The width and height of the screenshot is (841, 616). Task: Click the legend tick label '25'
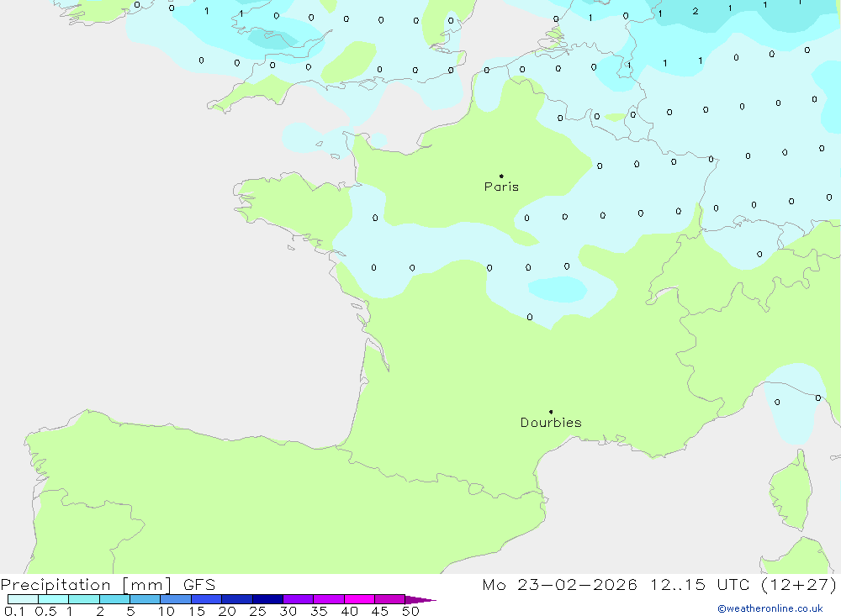pos(257,611)
